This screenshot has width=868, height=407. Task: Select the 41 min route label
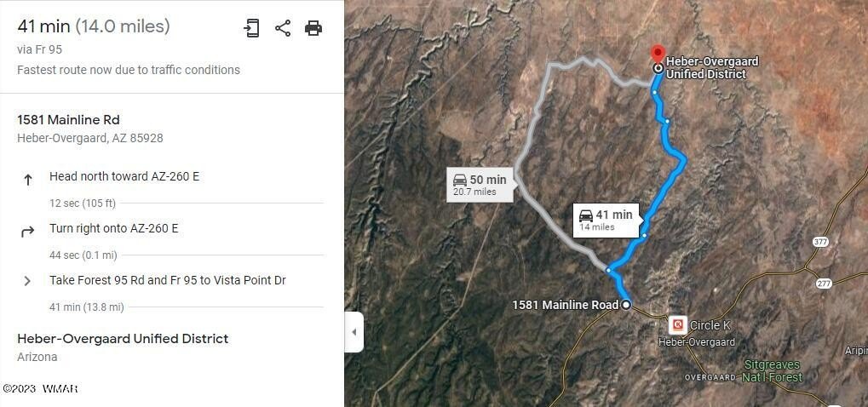606,220
